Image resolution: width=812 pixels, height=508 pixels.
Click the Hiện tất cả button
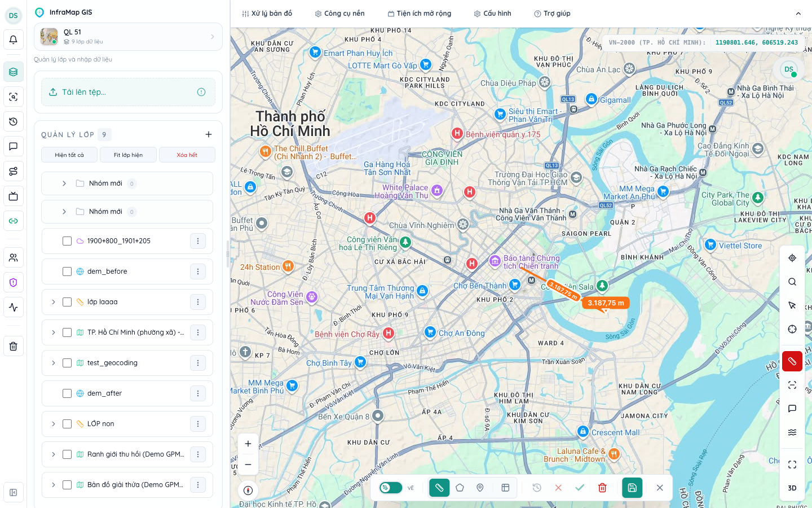[69, 155]
